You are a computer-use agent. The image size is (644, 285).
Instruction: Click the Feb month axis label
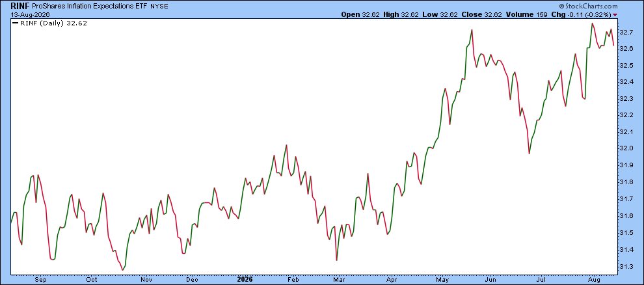292,279
